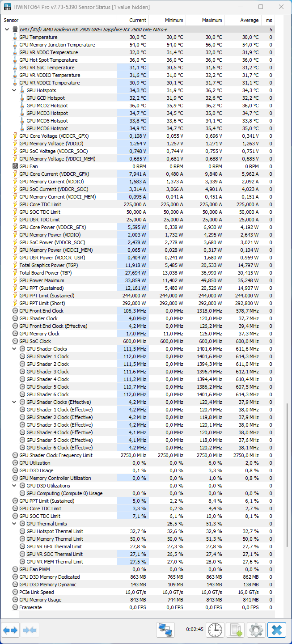The height and width of the screenshot is (644, 292).
Task: Collapse the GPU Shader Clocks subtree
Action: pyautogui.click(x=14, y=349)
